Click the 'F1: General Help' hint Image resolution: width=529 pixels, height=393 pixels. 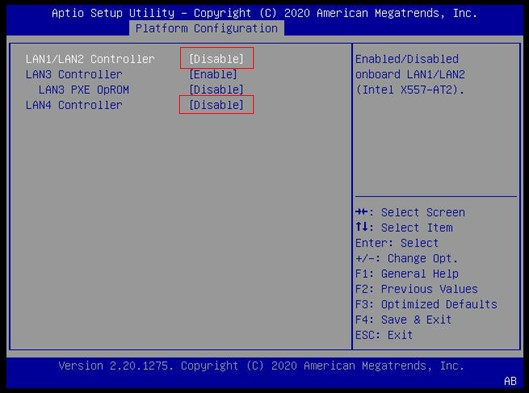[x=407, y=274]
